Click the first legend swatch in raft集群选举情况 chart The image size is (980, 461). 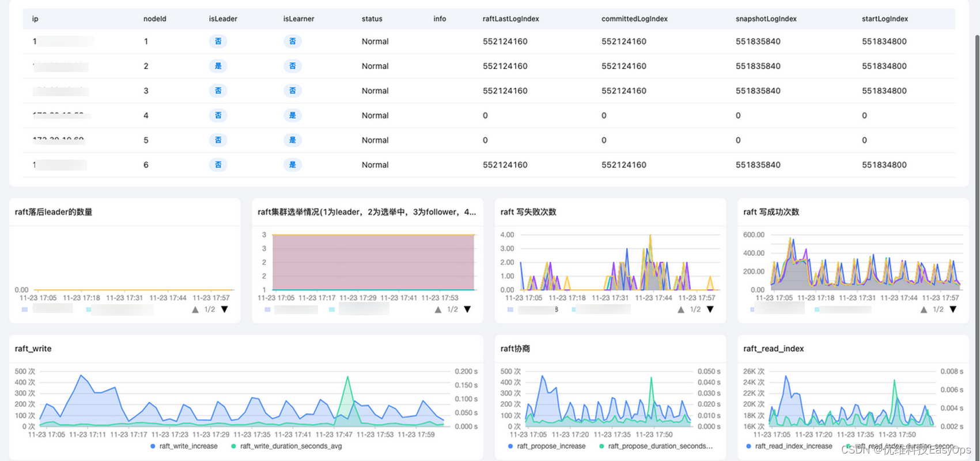click(267, 309)
